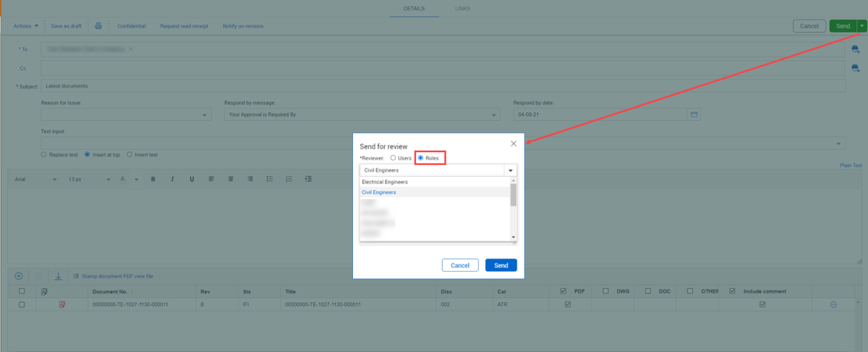Open the Cc field address book icon
This screenshot has height=352, width=868.
pos(855,68)
